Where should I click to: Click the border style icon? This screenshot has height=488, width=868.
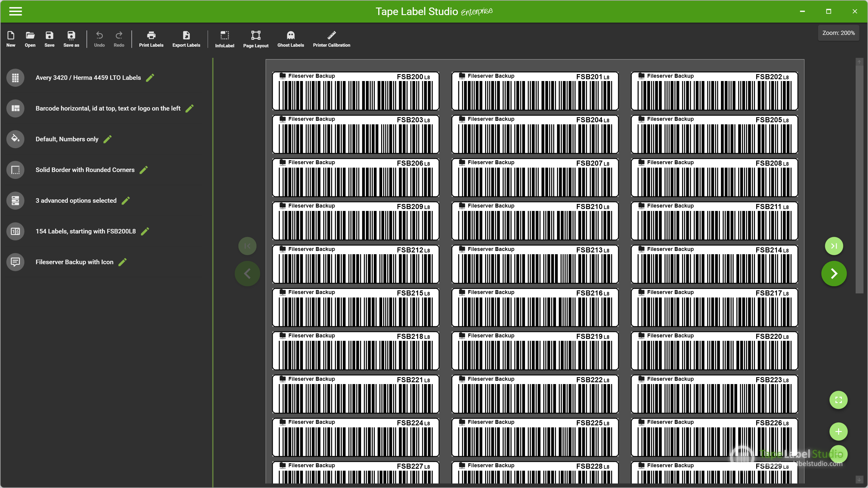coord(15,170)
